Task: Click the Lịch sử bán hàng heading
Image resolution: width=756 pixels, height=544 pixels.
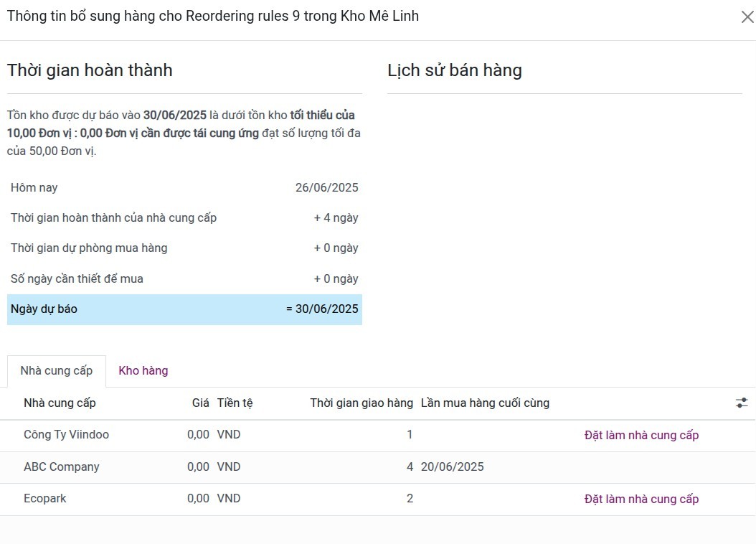Action: pyautogui.click(x=455, y=70)
